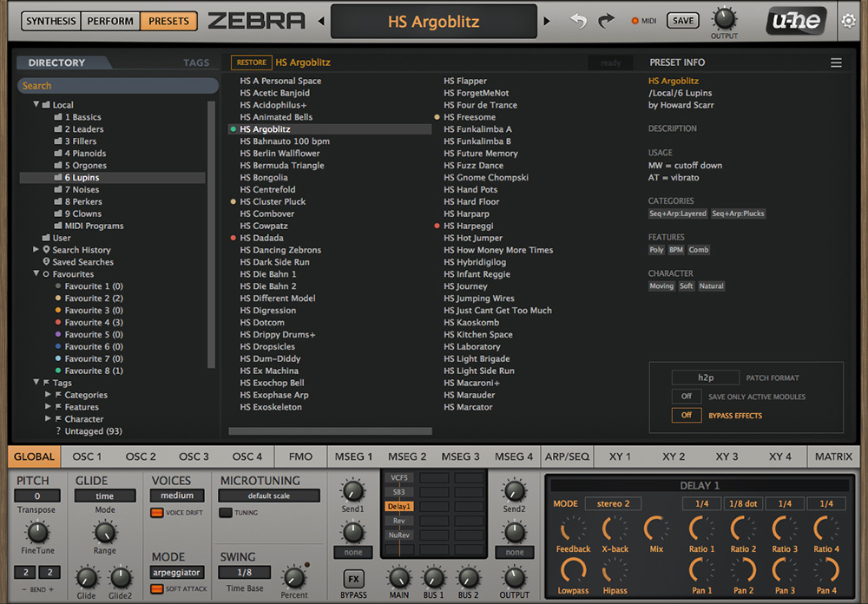
Task: Adjust the Delay 1 Feedback knob
Action: pos(573,528)
